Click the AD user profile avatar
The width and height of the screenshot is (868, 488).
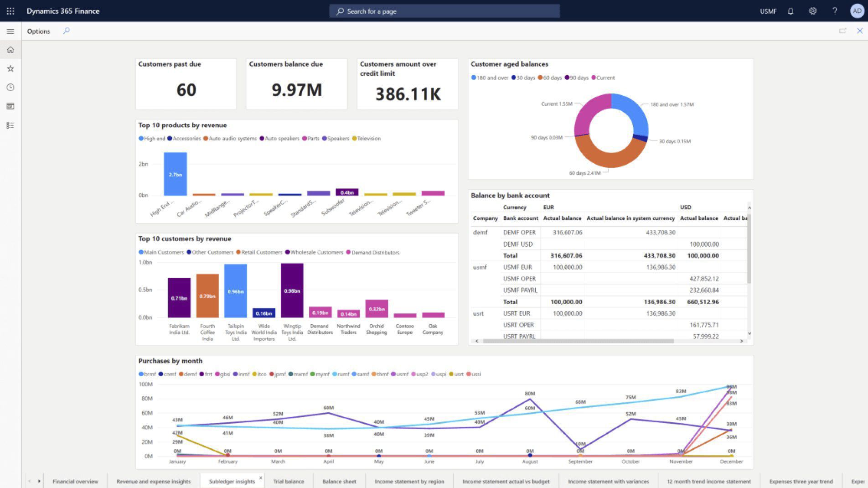pyautogui.click(x=857, y=10)
